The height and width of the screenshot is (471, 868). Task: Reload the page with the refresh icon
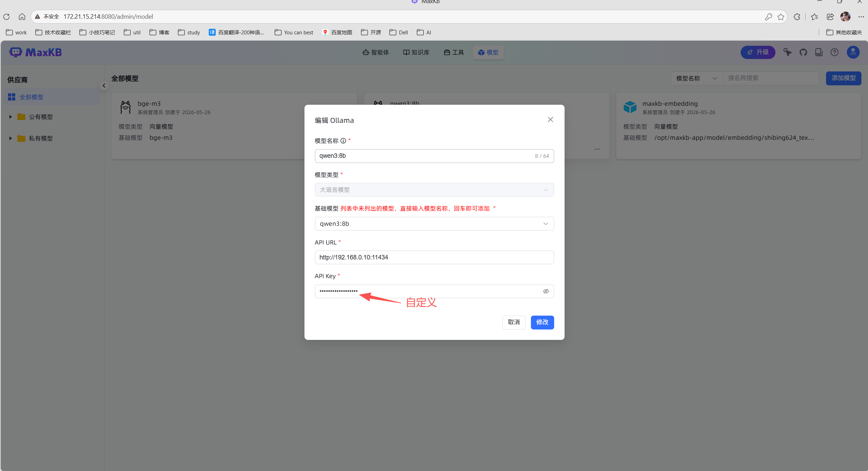pos(7,17)
